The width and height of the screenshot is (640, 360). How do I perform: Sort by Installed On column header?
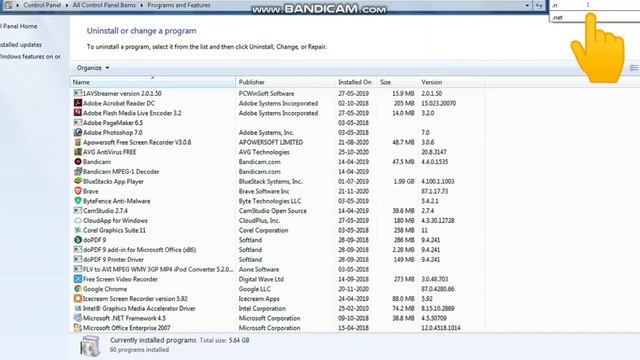click(356, 82)
